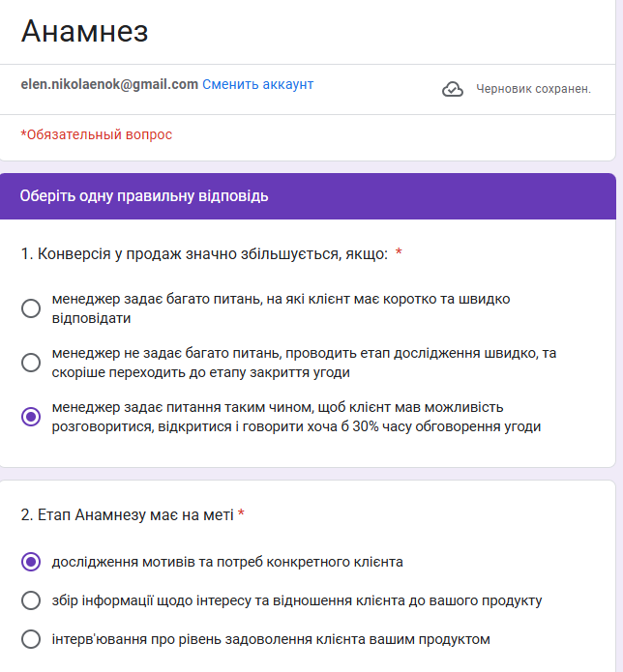Select radio 'менеджер задає багато питань, на які клієнт'

pos(31,308)
